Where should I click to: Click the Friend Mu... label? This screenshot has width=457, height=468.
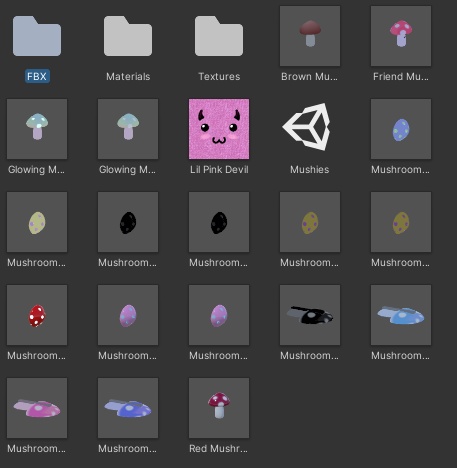coord(401,76)
